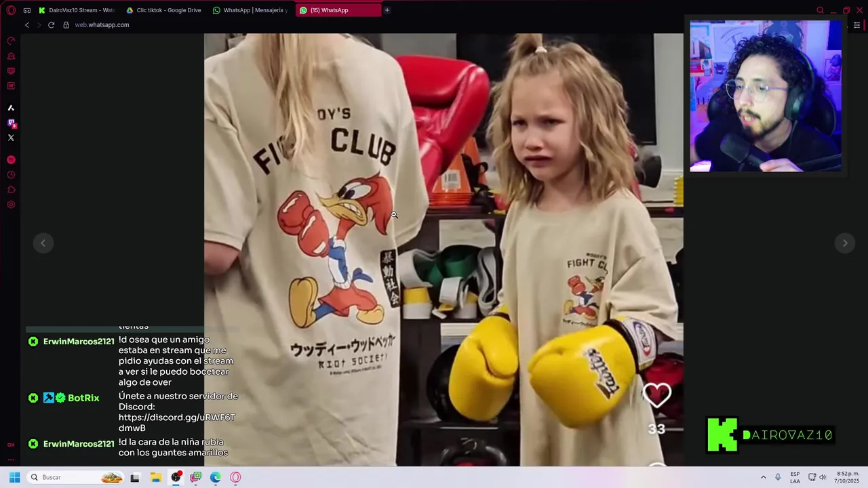Open a new browser tab with plus
This screenshot has width=868, height=488.
[x=387, y=10]
